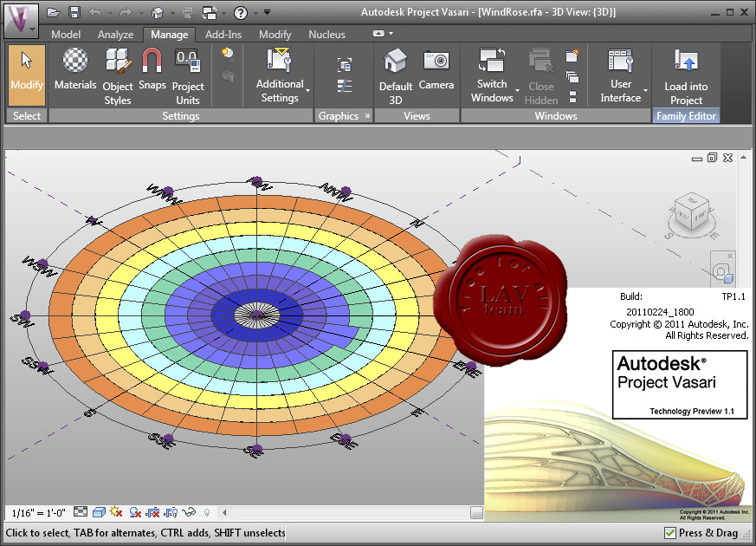
Task: Click the lower line styles icon in Graphics panel
Action: tap(345, 86)
